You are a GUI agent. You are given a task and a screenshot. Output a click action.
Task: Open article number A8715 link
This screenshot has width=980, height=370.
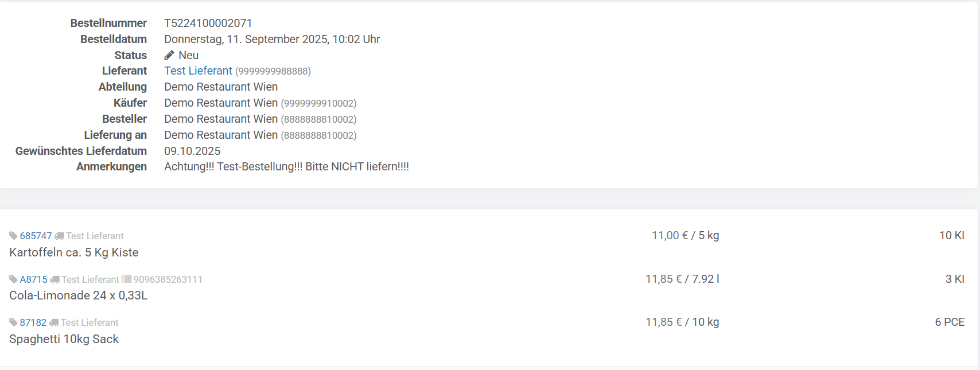[33, 279]
